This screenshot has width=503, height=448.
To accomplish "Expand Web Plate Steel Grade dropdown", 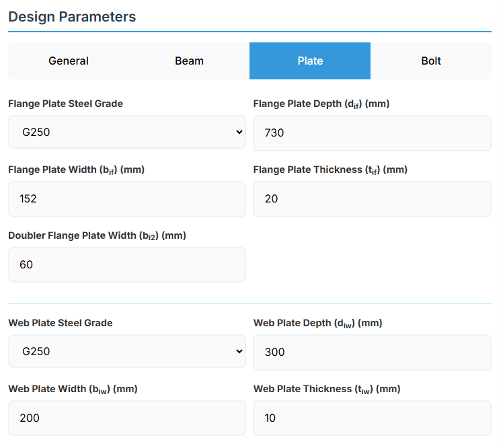I will click(127, 352).
